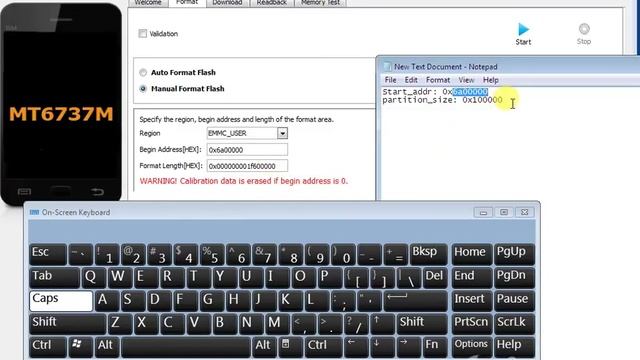Toggle the left Alt key
The image size is (640, 360).
click(x=106, y=347)
